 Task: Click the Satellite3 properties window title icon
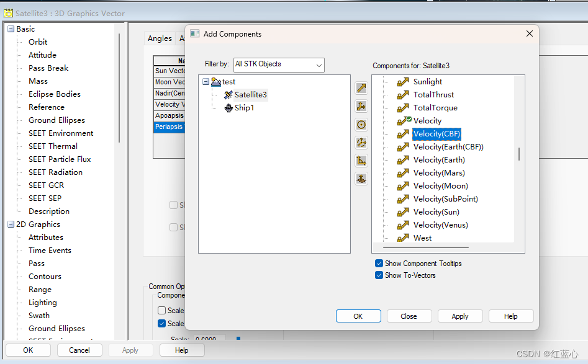(8, 13)
